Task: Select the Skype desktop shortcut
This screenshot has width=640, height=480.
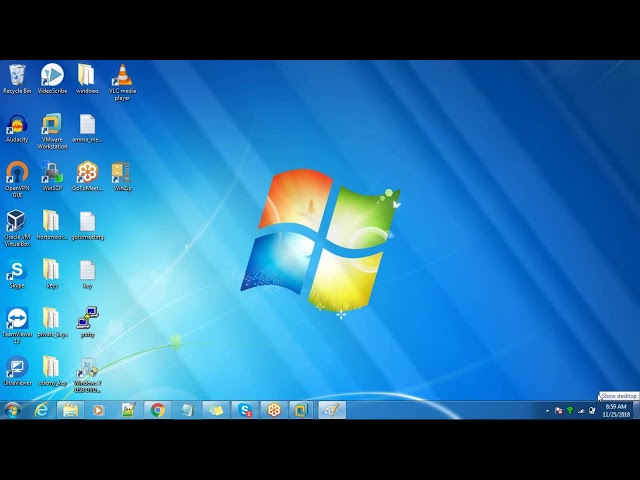Action: [x=17, y=274]
